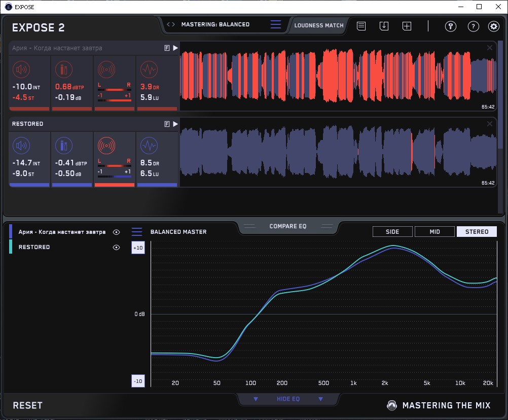Toggle the LOUDNESS MATCH button
Screen dimensions: 508x420
(x=319, y=25)
